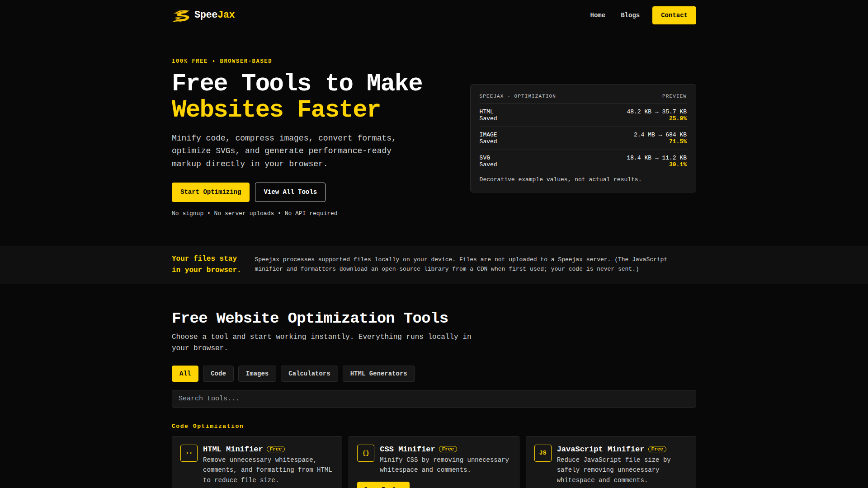
Task: Open the CSS Minifier tool title
Action: pyautogui.click(x=407, y=449)
